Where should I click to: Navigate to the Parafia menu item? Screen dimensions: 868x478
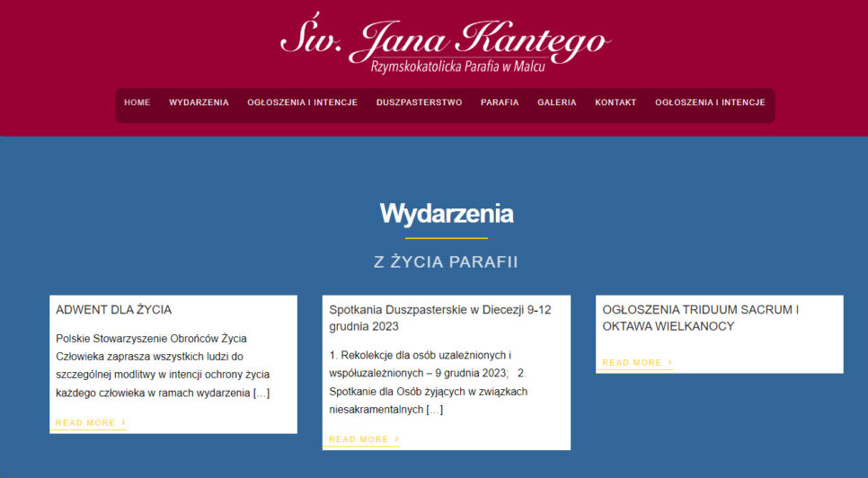[499, 102]
